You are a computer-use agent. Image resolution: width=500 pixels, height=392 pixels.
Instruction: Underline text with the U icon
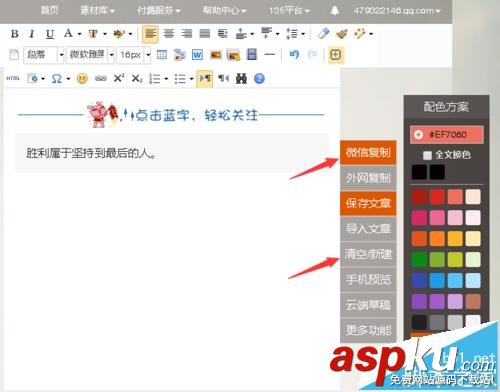50,34
